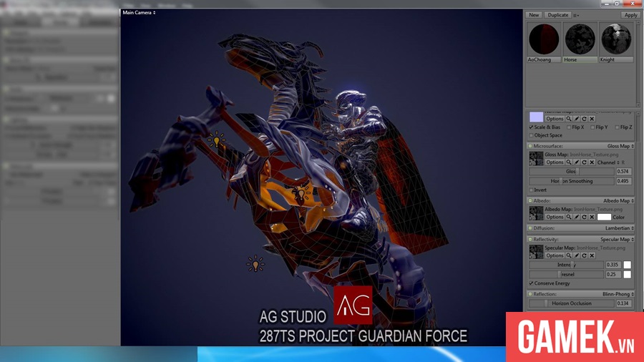This screenshot has height=362, width=644.
Task: Reload the Specular Map texture
Action: [x=584, y=255]
